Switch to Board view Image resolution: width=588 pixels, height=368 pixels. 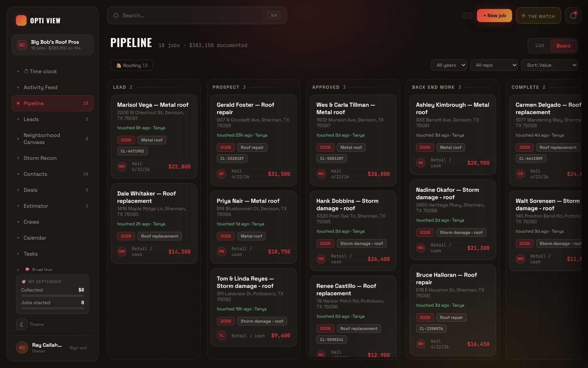563,46
